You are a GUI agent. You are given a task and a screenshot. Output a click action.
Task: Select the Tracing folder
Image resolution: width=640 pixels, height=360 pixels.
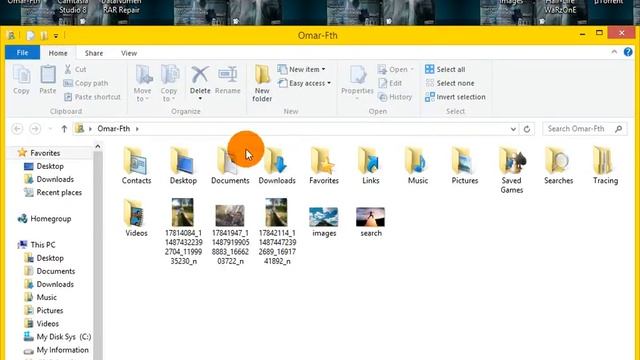click(x=605, y=166)
